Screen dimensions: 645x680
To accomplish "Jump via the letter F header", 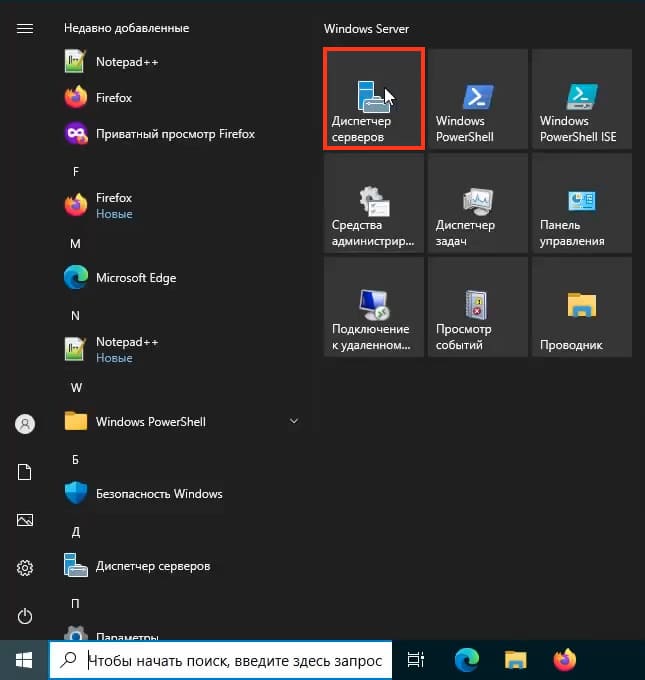I will point(76,172).
